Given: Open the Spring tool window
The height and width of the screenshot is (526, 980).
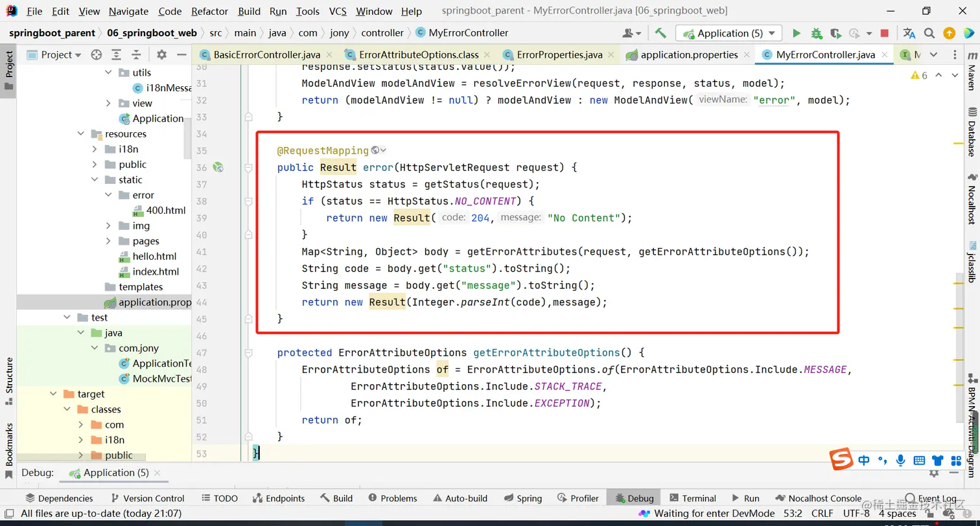Looking at the screenshot, I should click(x=523, y=498).
